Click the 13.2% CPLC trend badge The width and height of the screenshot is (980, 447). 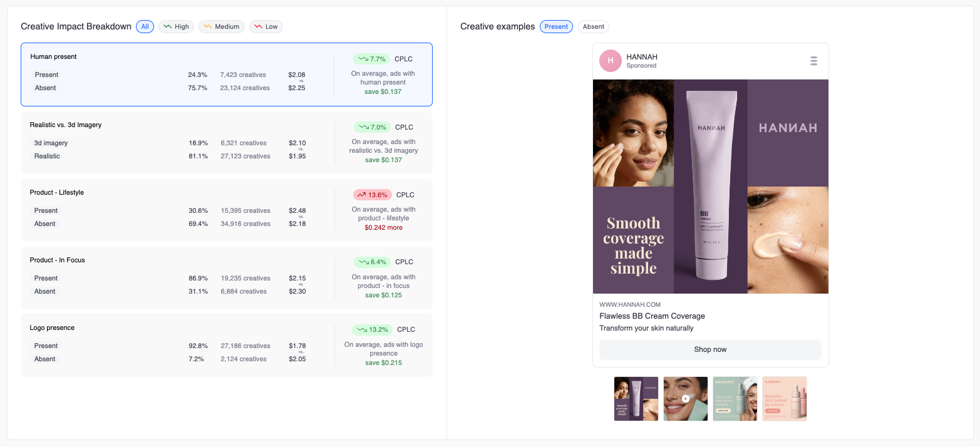point(372,329)
